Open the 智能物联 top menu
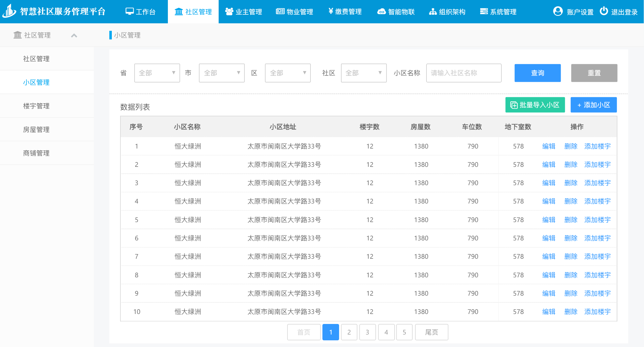644x347 pixels. coord(396,12)
